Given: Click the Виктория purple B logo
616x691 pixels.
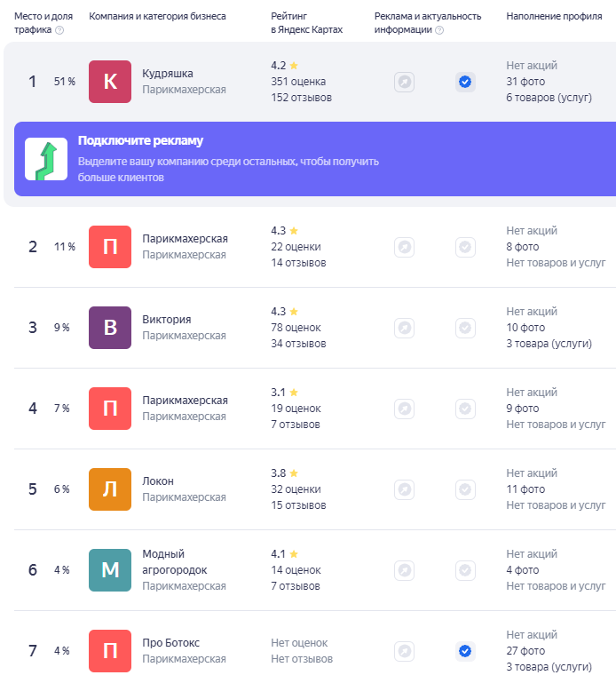Looking at the screenshot, I should click(x=110, y=328).
